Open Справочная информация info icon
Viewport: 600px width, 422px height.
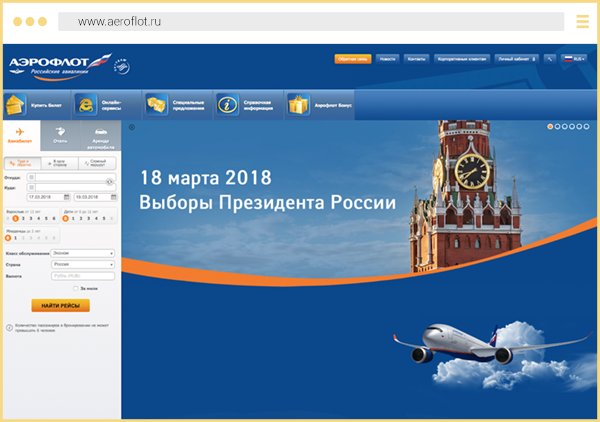tap(228, 104)
